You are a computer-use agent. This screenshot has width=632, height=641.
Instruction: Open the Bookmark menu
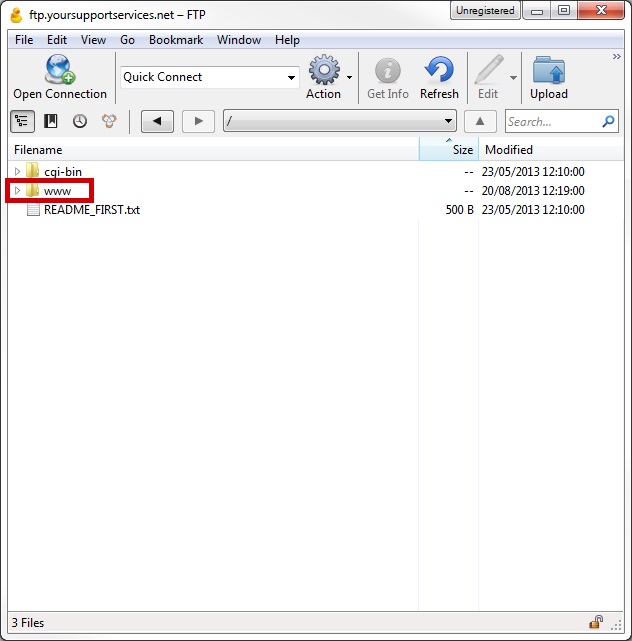click(x=175, y=40)
